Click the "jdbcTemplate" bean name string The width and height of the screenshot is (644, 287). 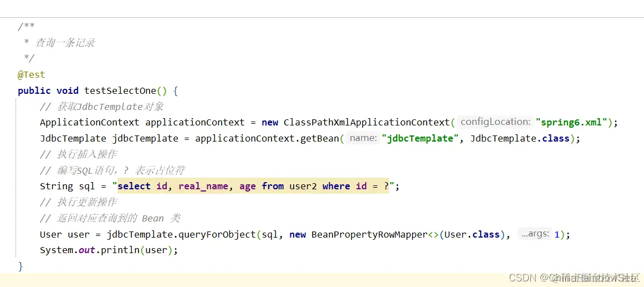pos(420,138)
